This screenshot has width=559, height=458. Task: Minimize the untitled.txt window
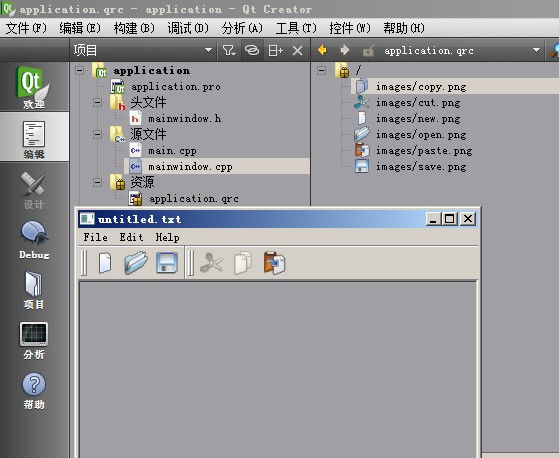tap(434, 218)
